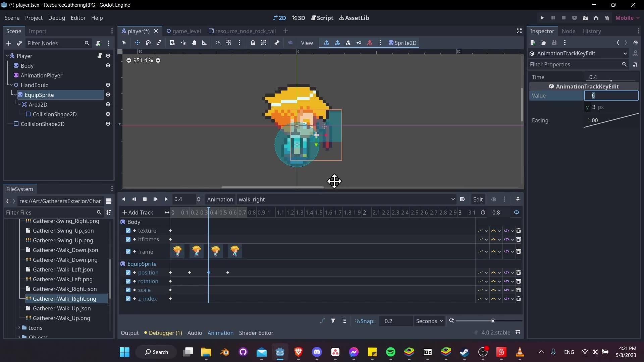
Task: Click the Edit button beside the animation name
Action: [478, 199]
